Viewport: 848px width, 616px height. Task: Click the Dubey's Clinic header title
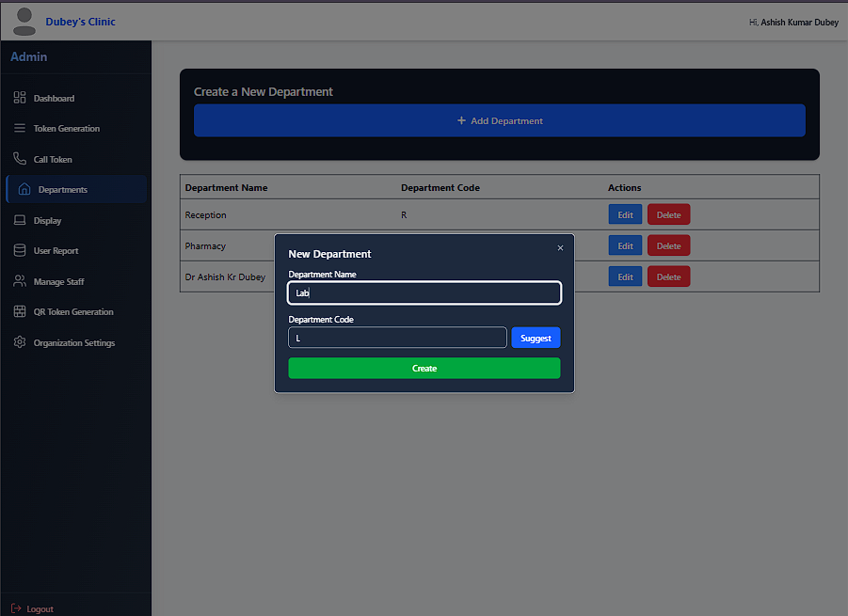[80, 22]
